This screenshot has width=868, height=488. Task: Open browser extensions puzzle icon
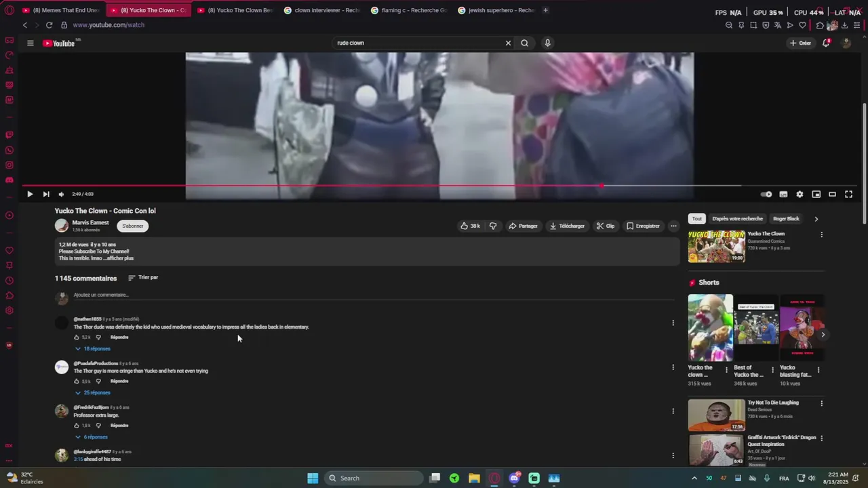pyautogui.click(x=820, y=25)
